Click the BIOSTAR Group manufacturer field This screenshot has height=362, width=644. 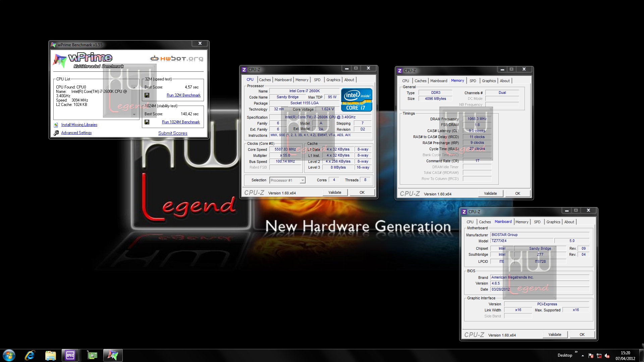point(540,235)
